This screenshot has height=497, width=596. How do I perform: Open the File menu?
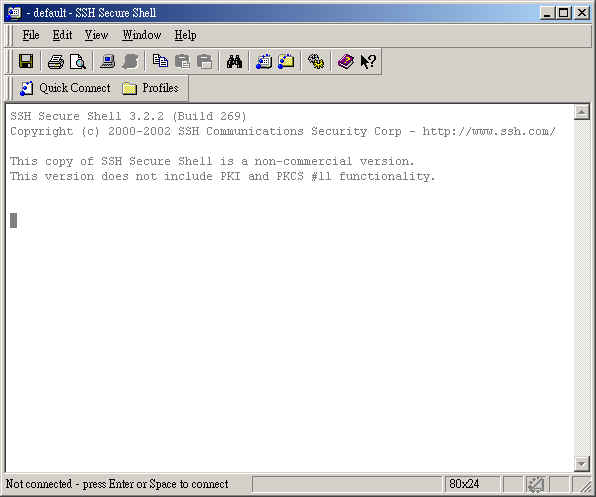[x=30, y=35]
